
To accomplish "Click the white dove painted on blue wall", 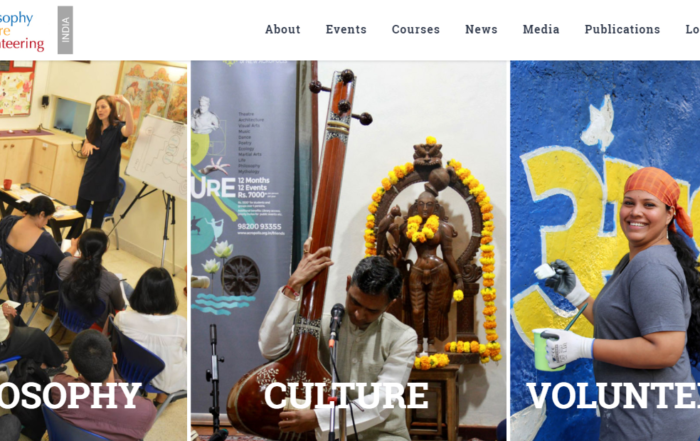I will [x=598, y=123].
